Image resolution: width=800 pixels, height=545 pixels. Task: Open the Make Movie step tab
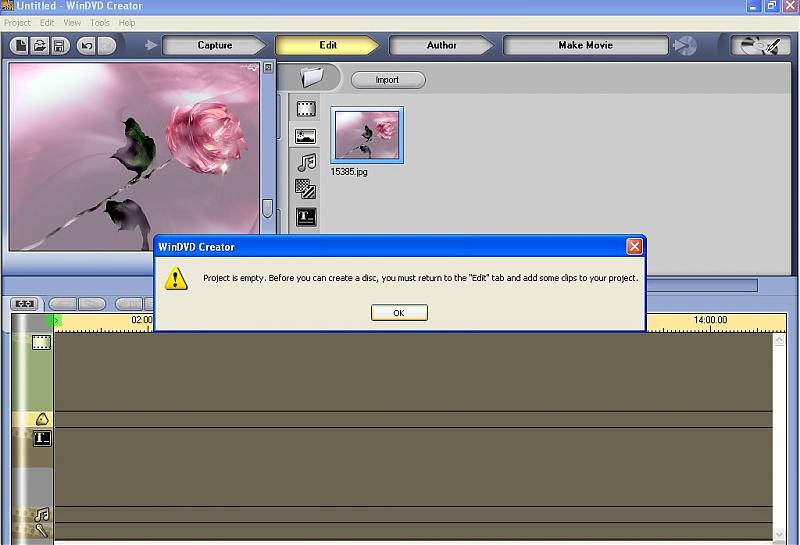tap(585, 45)
